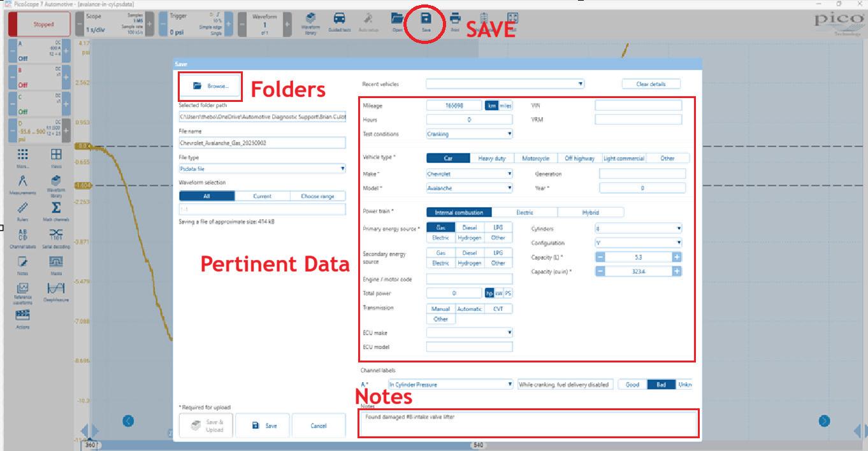Click Waveform library icon in top toolbar
The height and width of the screenshot is (451, 868).
click(310, 22)
